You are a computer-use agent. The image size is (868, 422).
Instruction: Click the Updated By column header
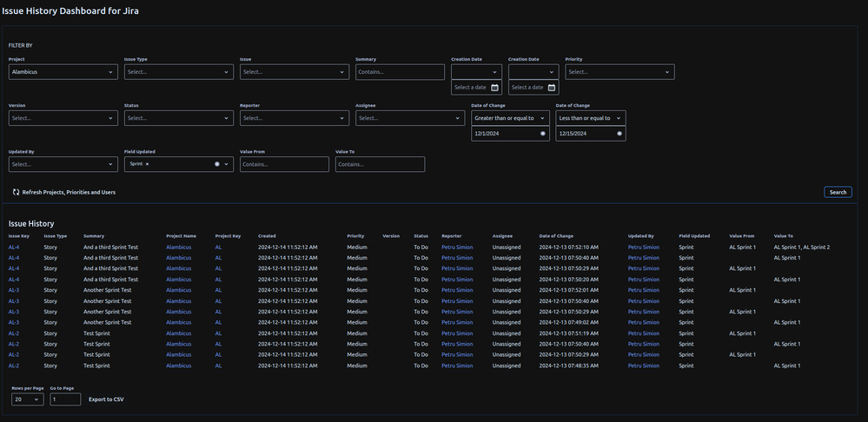(x=641, y=236)
